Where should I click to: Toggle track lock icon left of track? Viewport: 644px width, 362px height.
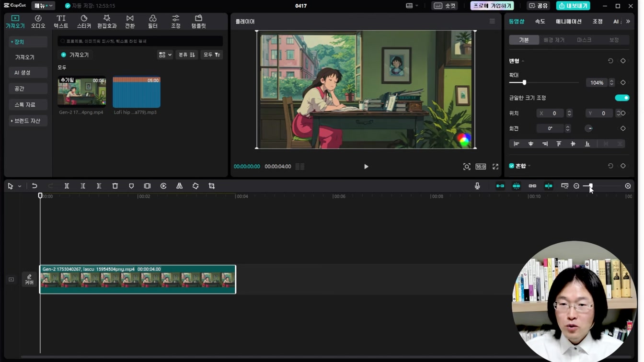11,280
